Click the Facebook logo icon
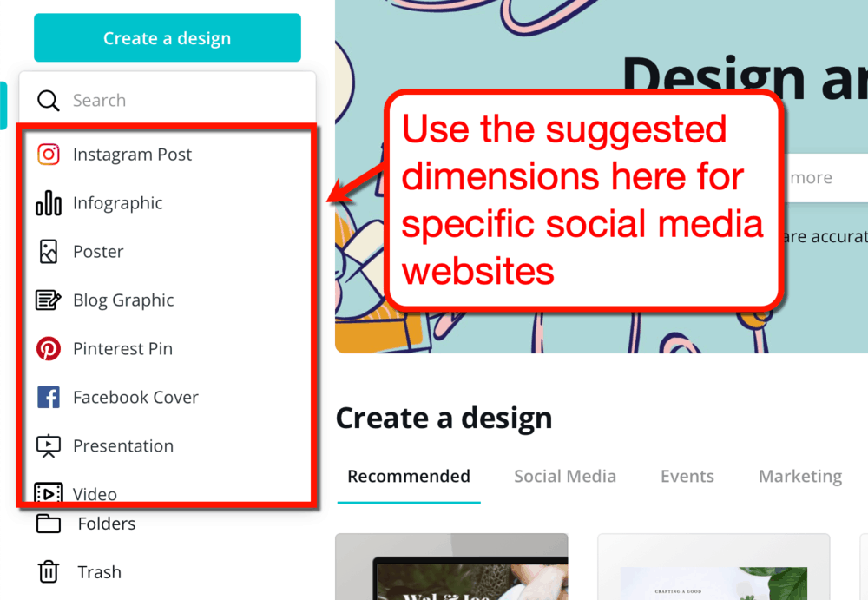868x600 pixels. point(48,397)
